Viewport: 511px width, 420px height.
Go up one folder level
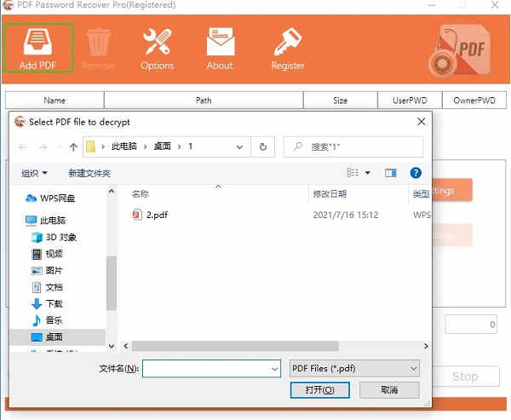[x=73, y=147]
